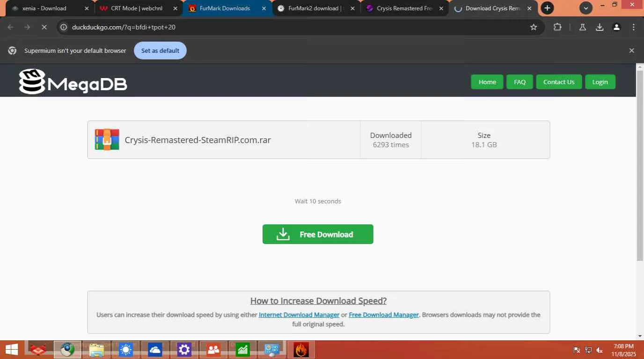This screenshot has height=359, width=644.
Task: Switch to the FurMark Downloads tab
Action: (x=227, y=8)
